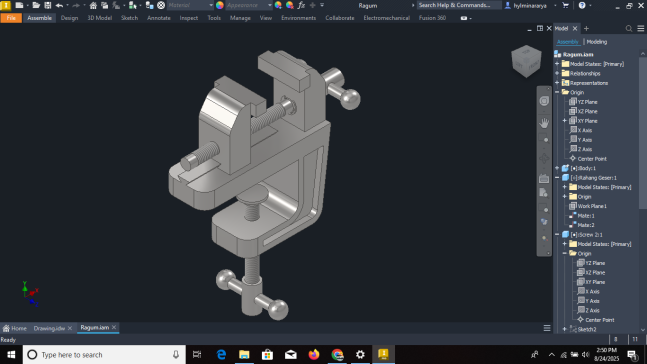Expand the Model States folder under Ragum.iam
This screenshot has height=364, width=647.
[x=557, y=64]
